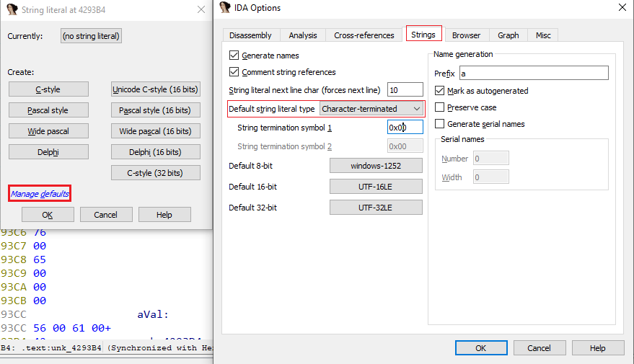
Task: Click the IDA icon in String literal title bar
Action: click(x=12, y=9)
